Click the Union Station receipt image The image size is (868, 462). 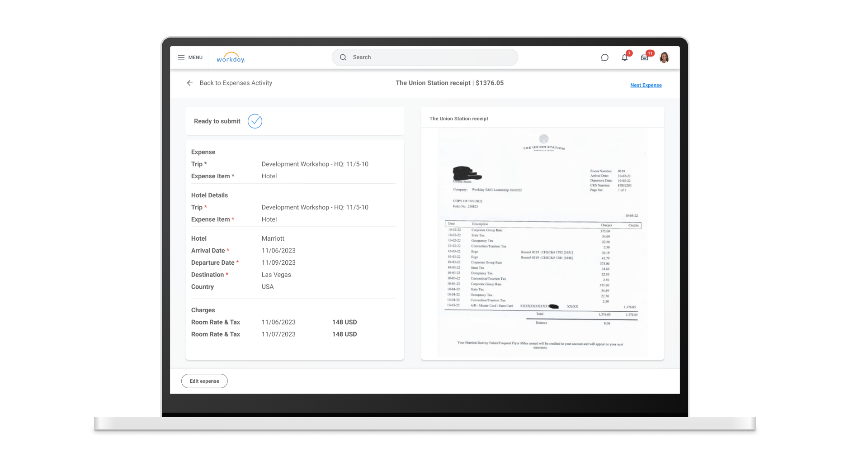(542, 243)
